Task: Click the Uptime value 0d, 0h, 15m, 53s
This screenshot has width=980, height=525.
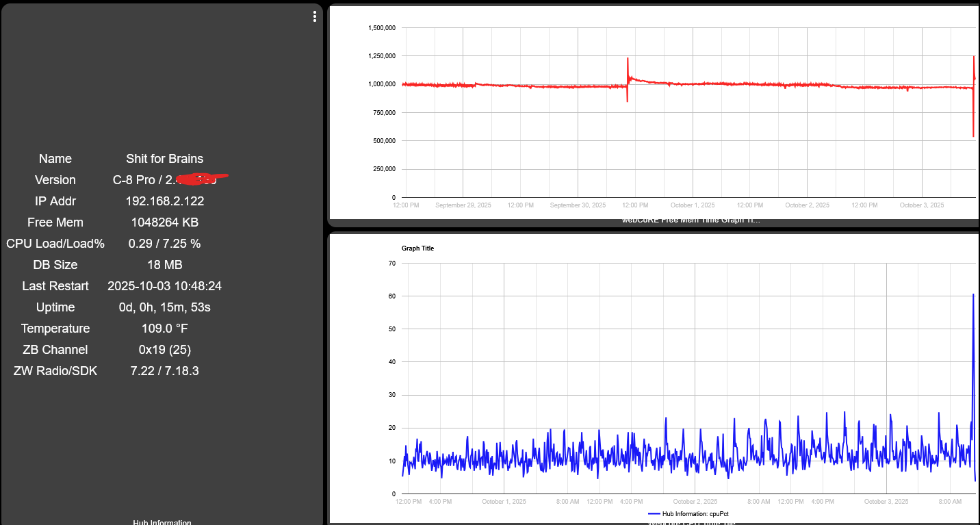Action: point(164,307)
